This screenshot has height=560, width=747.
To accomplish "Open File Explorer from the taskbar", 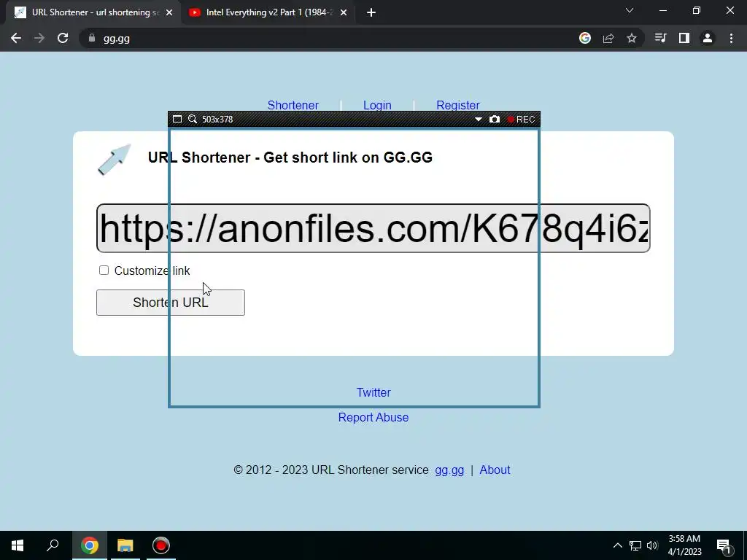I will click(125, 545).
